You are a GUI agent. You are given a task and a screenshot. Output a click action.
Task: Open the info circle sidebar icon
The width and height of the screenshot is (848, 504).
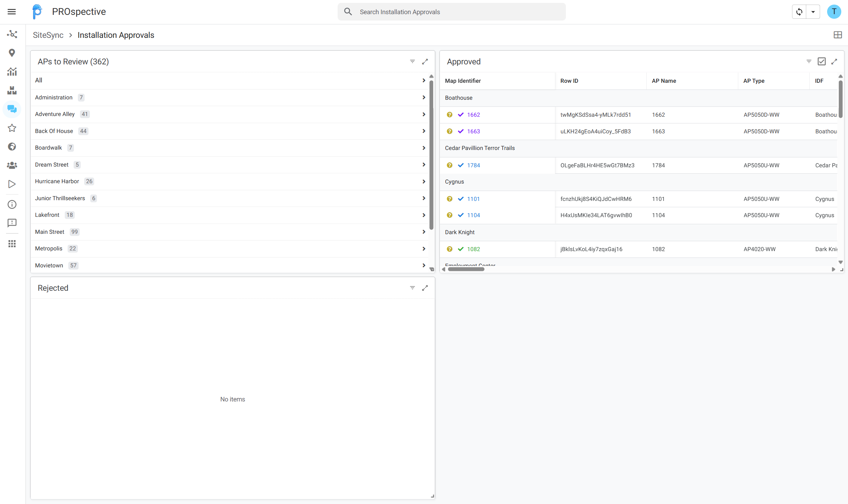pos(12,204)
